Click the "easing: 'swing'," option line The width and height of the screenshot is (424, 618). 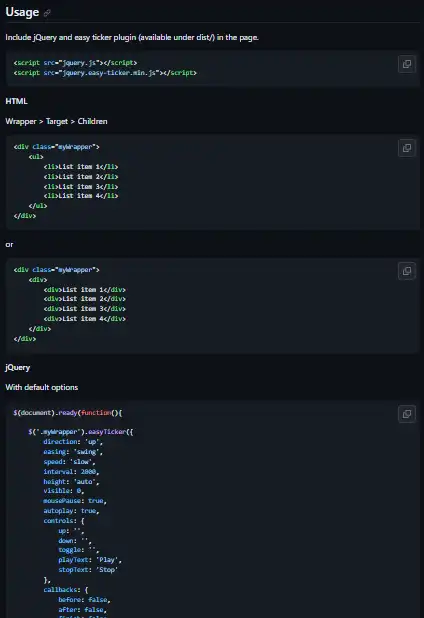[x=73, y=452]
